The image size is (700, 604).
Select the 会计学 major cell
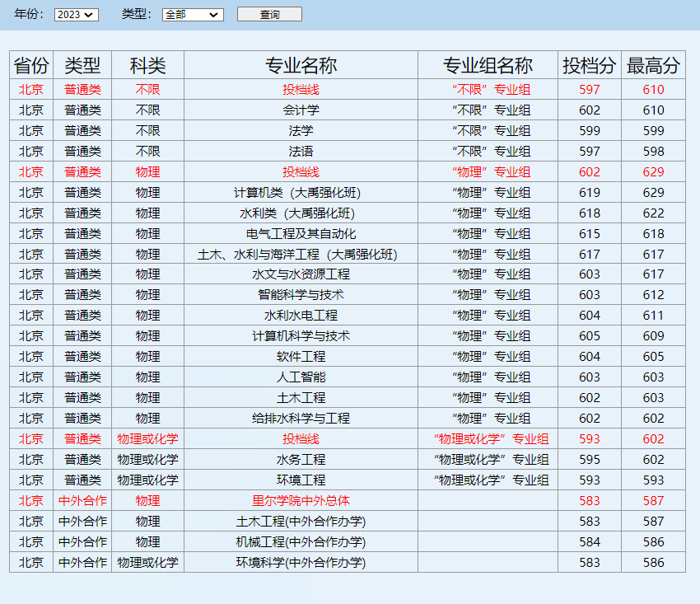coord(301,110)
